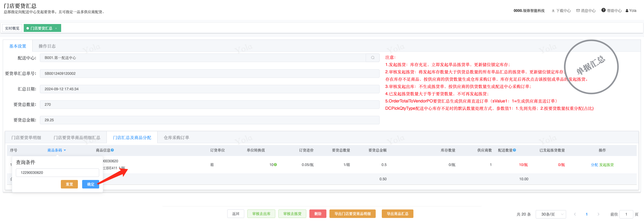
Task: Click the 汇总日期 field
Action: 210,89
